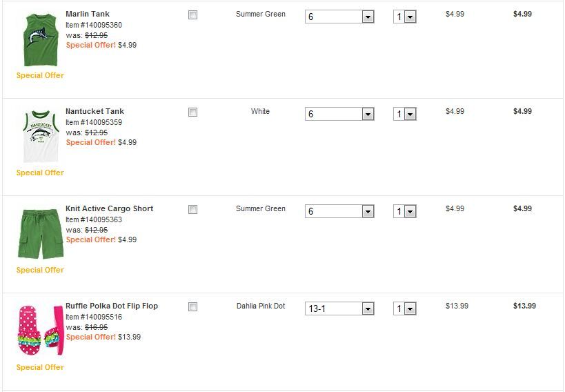Open the Nantucket Tank size dropdown
This screenshot has height=392, width=565.
pyautogui.click(x=339, y=114)
